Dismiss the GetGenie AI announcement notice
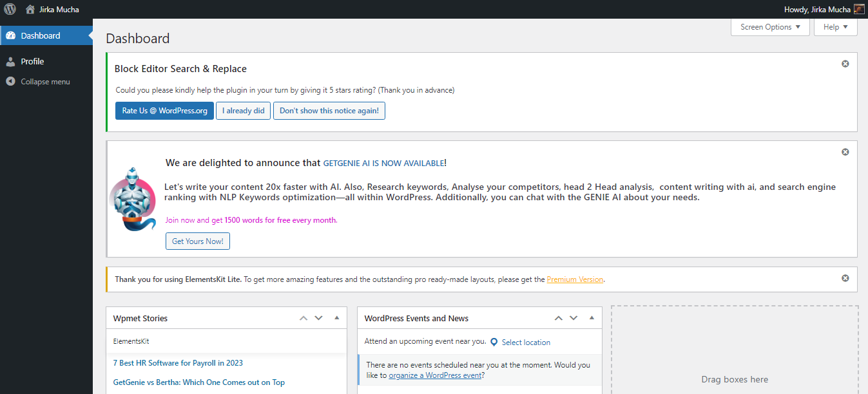868x394 pixels. click(x=845, y=152)
